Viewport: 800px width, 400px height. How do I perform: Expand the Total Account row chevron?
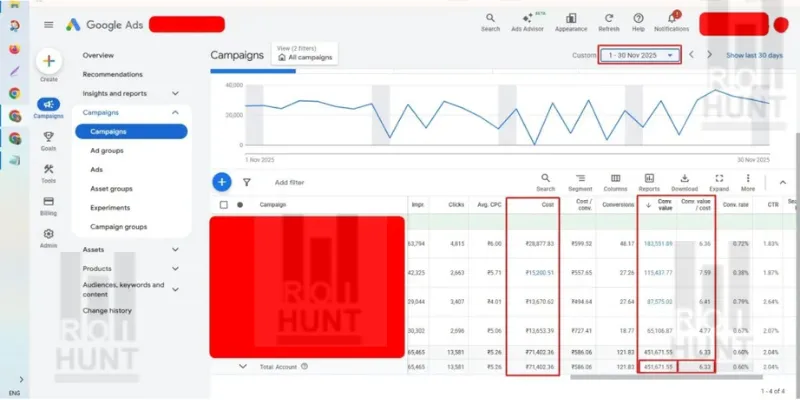pyautogui.click(x=243, y=366)
